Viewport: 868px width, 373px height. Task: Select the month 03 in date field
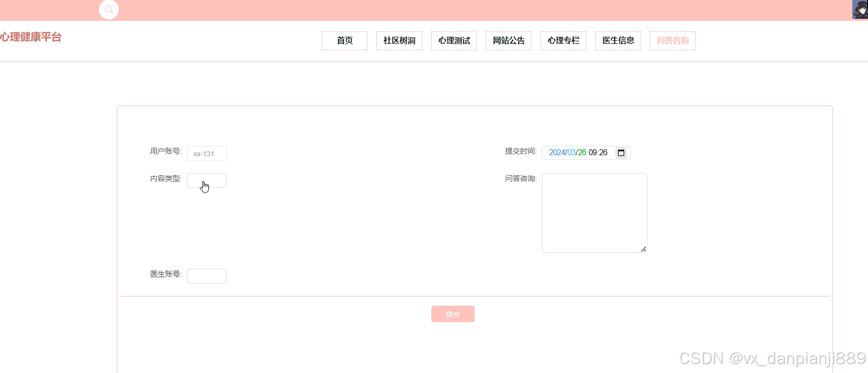(x=572, y=152)
